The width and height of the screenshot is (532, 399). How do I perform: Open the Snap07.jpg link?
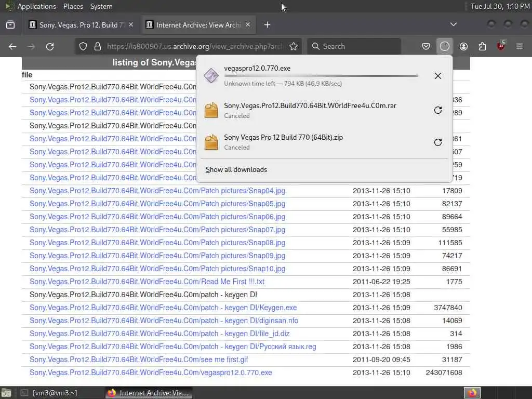click(157, 230)
